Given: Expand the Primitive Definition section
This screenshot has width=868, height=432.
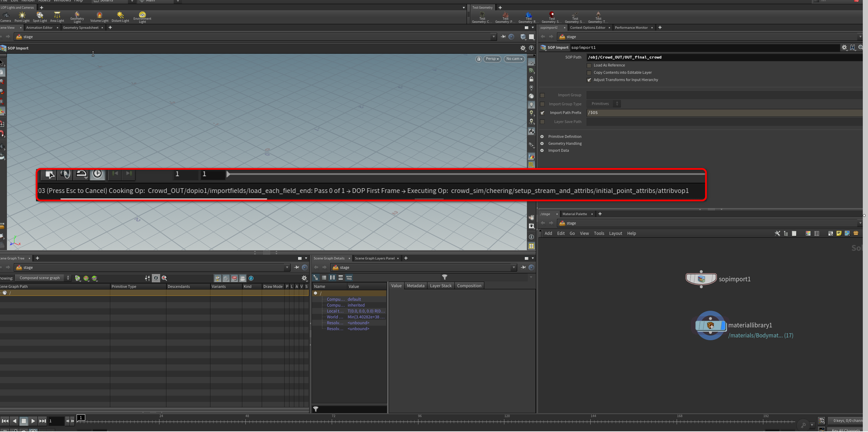Looking at the screenshot, I should tap(542, 137).
